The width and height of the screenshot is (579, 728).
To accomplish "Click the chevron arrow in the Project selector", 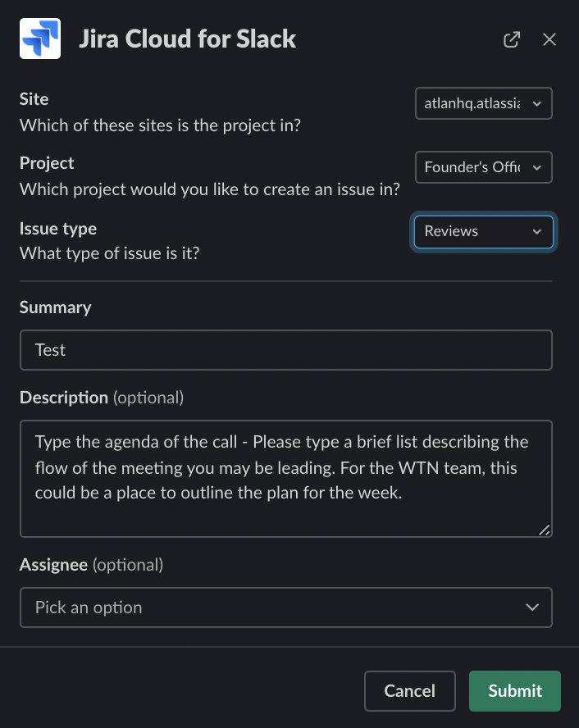I will point(537,167).
